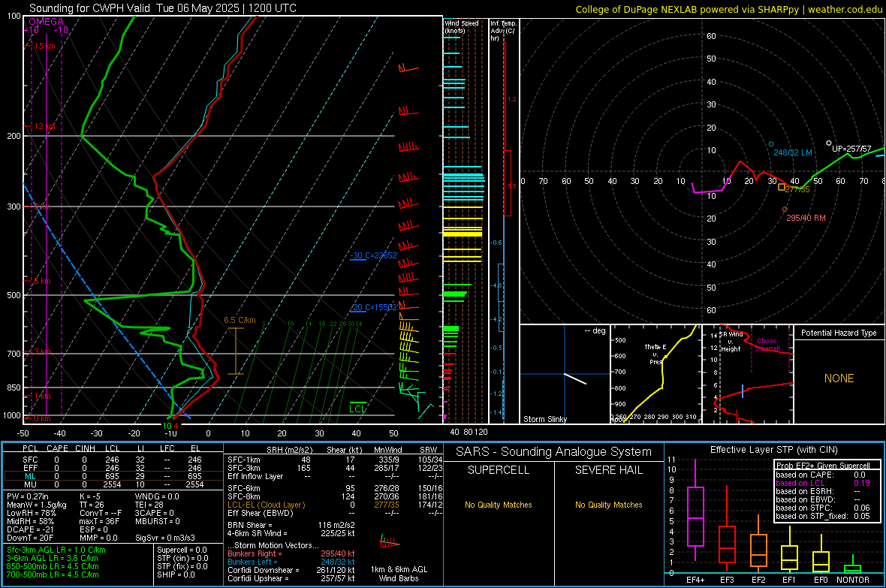Click the 295/40 RM hodograph label
The width and height of the screenshot is (886, 588).
[806, 218]
